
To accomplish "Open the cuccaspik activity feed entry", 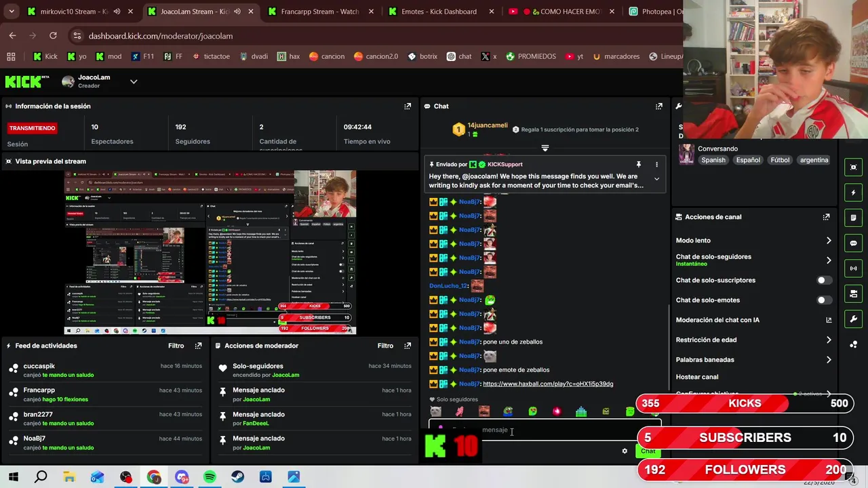I will 105,370.
